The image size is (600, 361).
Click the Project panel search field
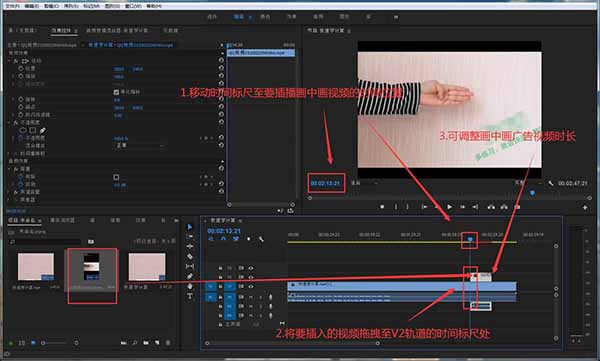46,242
